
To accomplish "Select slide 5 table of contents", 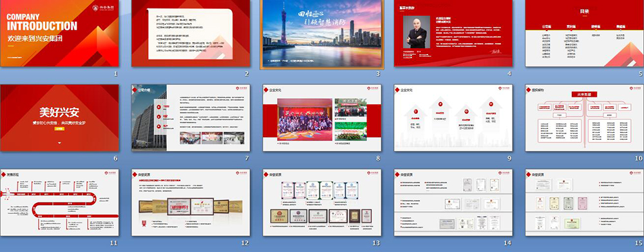I will point(585,33).
